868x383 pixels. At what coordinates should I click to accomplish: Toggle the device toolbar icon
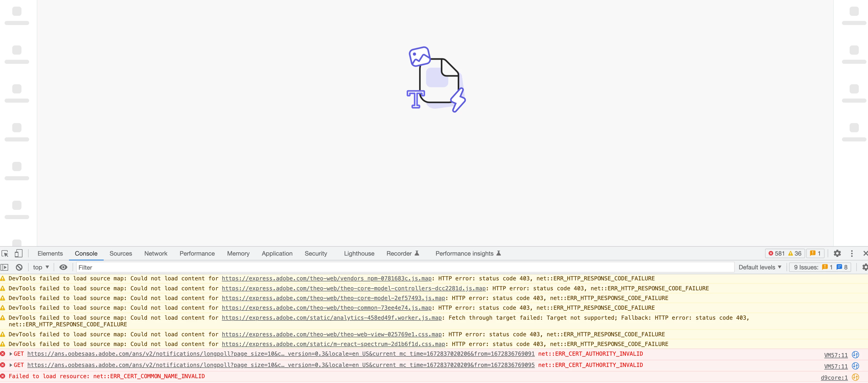19,254
